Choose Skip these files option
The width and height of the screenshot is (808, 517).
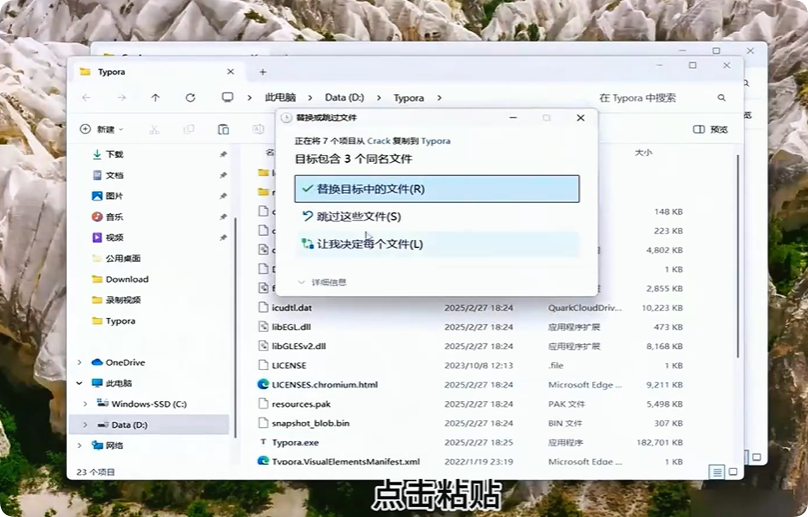[437, 216]
